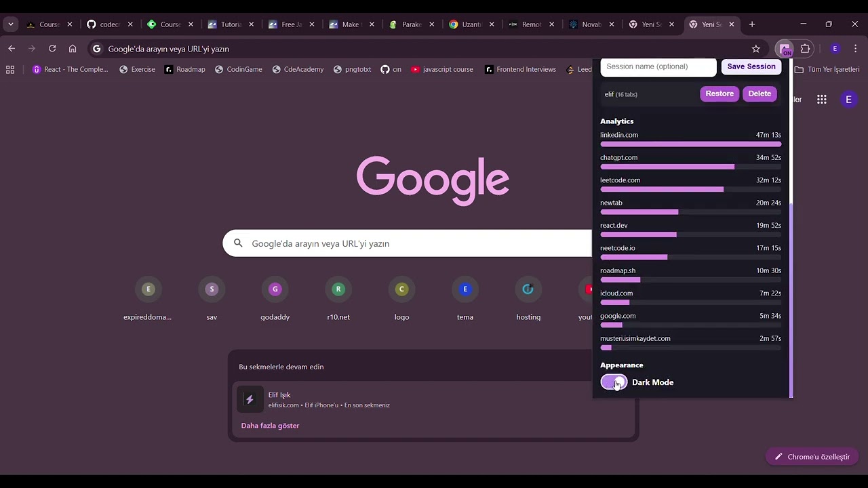868x488 pixels.
Task: Click the Session name input field
Action: pos(658,66)
